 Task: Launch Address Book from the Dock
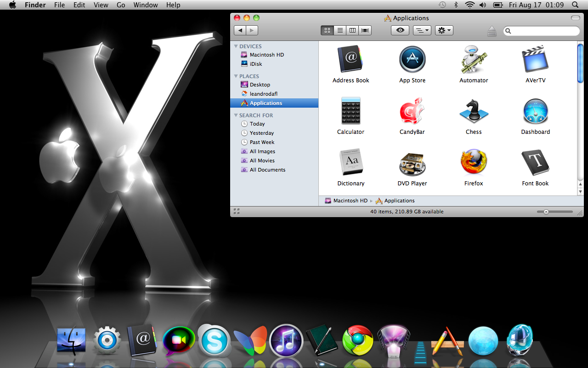pos(142,340)
